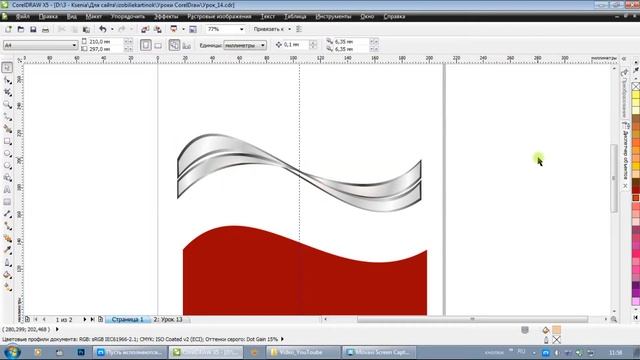Open the Эффекты menu
This screenshot has width=640, height=360.
tap(166, 17)
